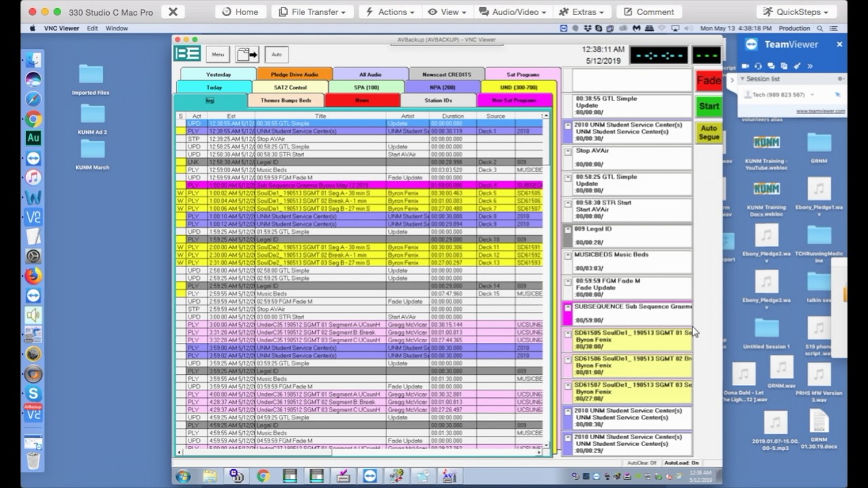
Task: Open the Extras dropdown menu
Action: (x=582, y=12)
